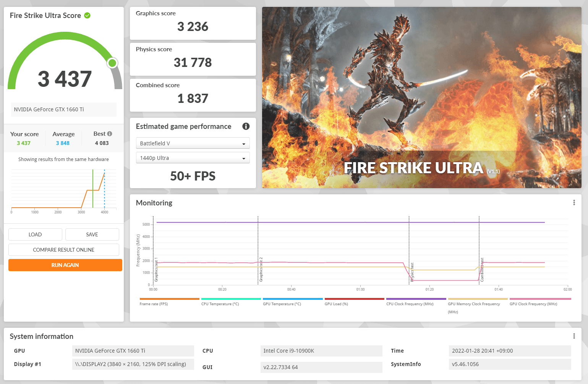The width and height of the screenshot is (588, 384).
Task: Click COMPARE RESULT ONLINE button
Action: [64, 250]
